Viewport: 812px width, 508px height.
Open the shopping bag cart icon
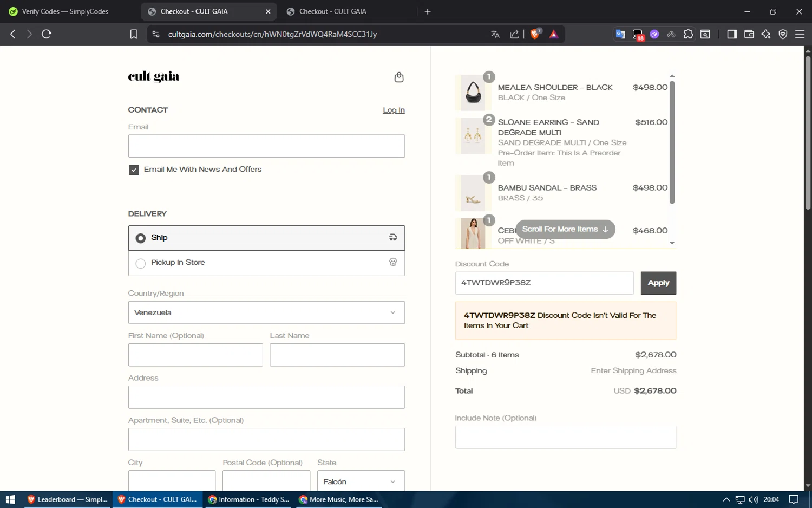tap(399, 77)
